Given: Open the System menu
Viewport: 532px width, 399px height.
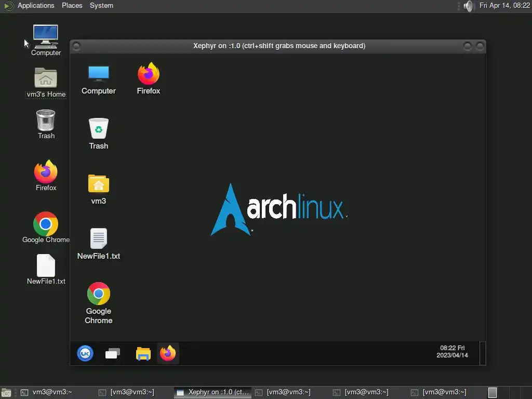Looking at the screenshot, I should point(101,6).
